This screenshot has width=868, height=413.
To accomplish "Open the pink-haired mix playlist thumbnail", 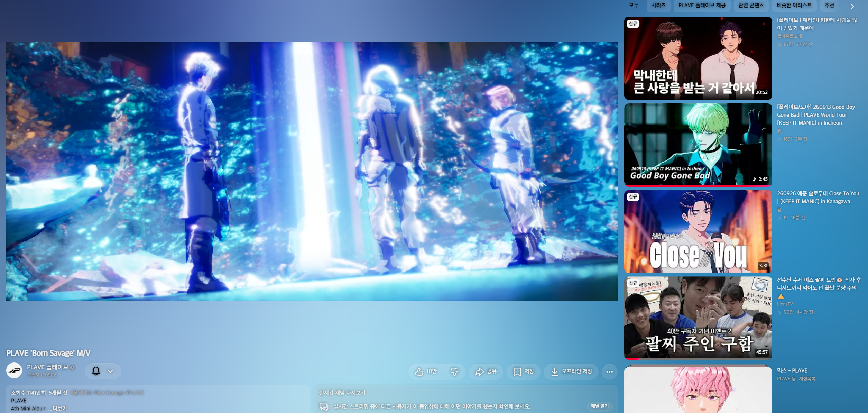I will pos(698,389).
